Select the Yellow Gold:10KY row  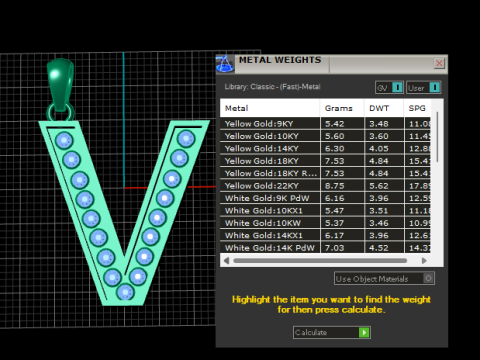tap(325, 136)
